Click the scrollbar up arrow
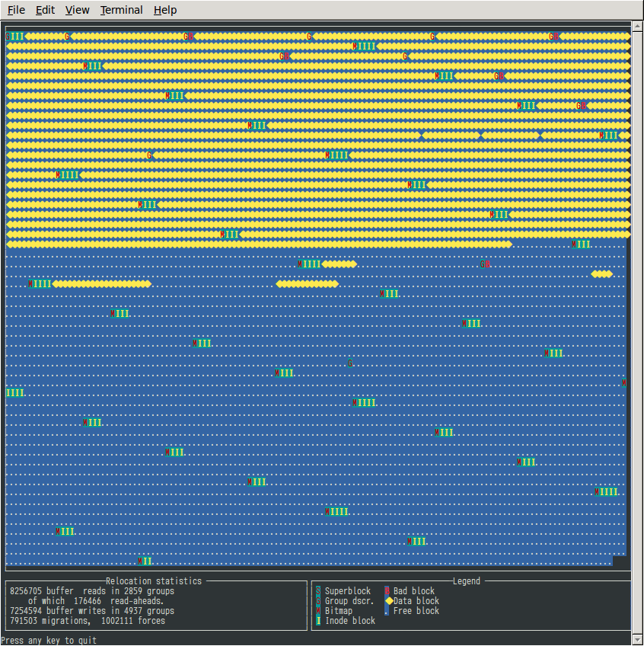The width and height of the screenshot is (644, 646). (x=638, y=27)
